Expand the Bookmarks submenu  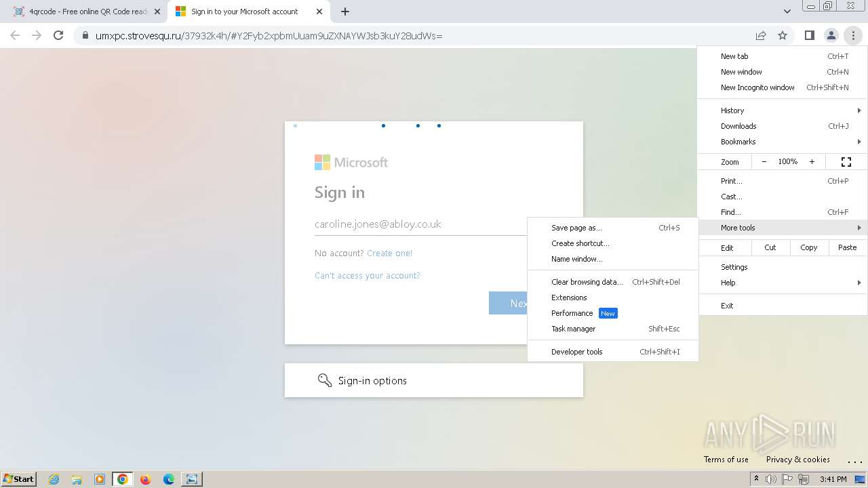point(783,142)
